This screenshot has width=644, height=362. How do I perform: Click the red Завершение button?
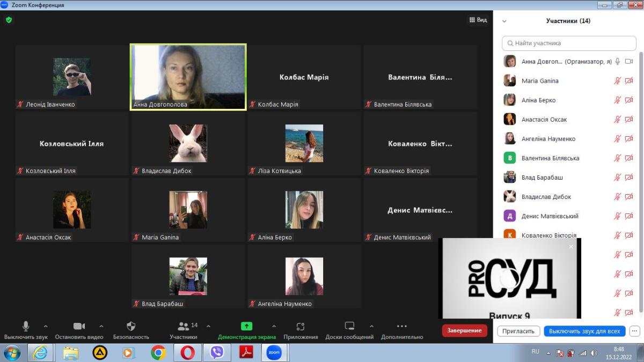coord(464,330)
